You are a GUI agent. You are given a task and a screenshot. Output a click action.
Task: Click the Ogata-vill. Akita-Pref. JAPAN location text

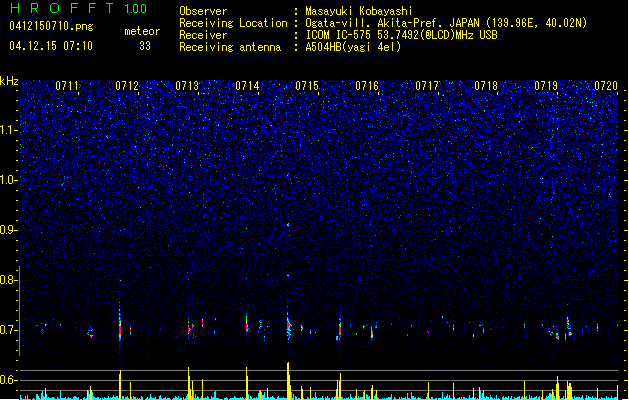(x=446, y=23)
